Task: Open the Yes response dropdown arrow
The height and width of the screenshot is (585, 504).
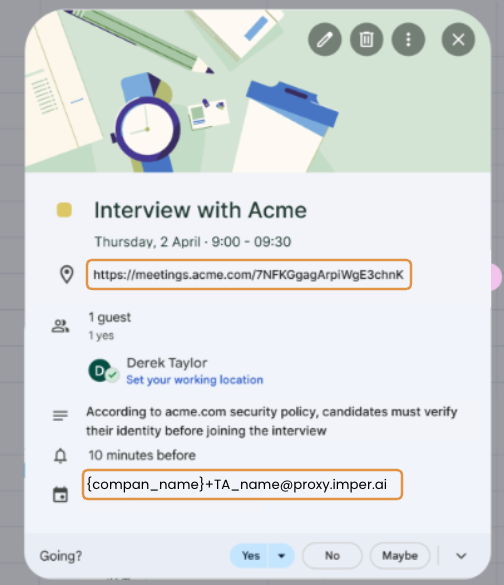Action: point(282,556)
